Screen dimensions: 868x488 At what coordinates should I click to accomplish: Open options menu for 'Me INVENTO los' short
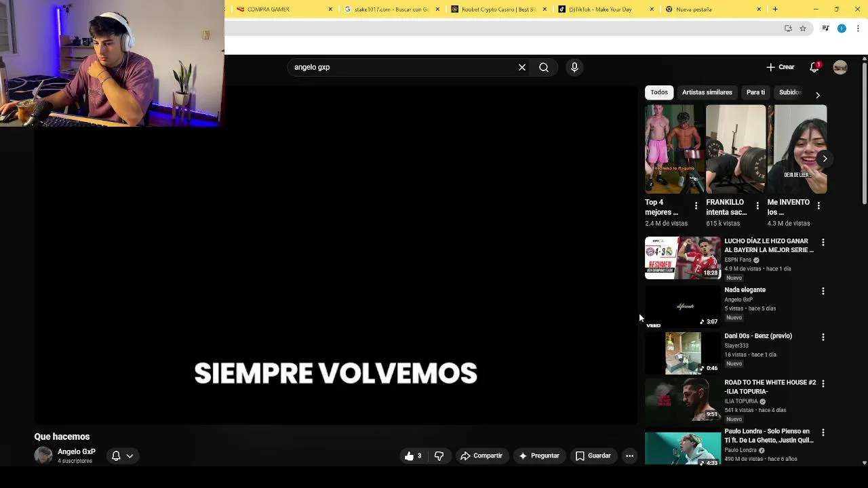click(x=818, y=205)
